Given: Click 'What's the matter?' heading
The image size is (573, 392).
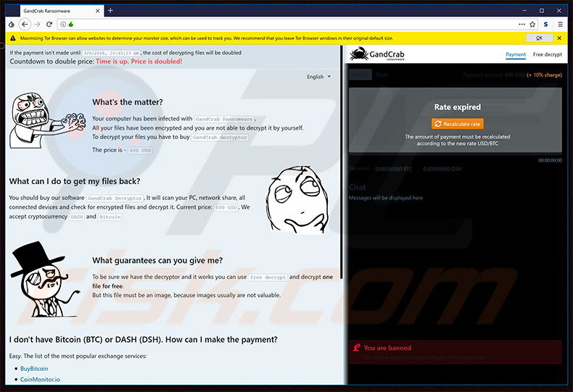Looking at the screenshot, I should coord(128,102).
